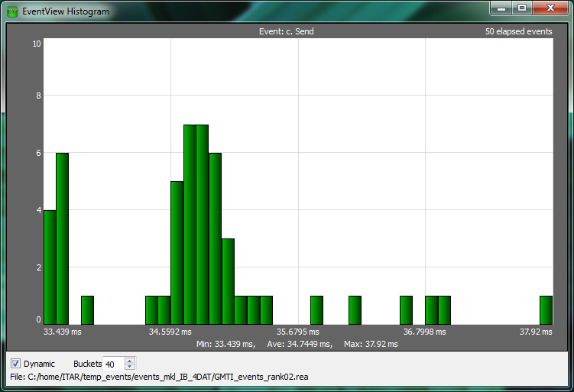Image resolution: width=574 pixels, height=392 pixels.
Task: Click the 37.92 ms axis label
Action: (536, 332)
